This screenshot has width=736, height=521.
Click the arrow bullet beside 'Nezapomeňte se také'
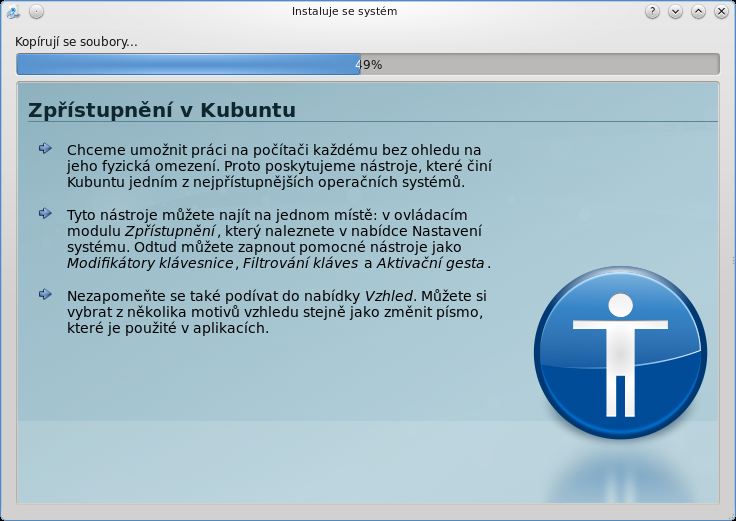(45, 294)
